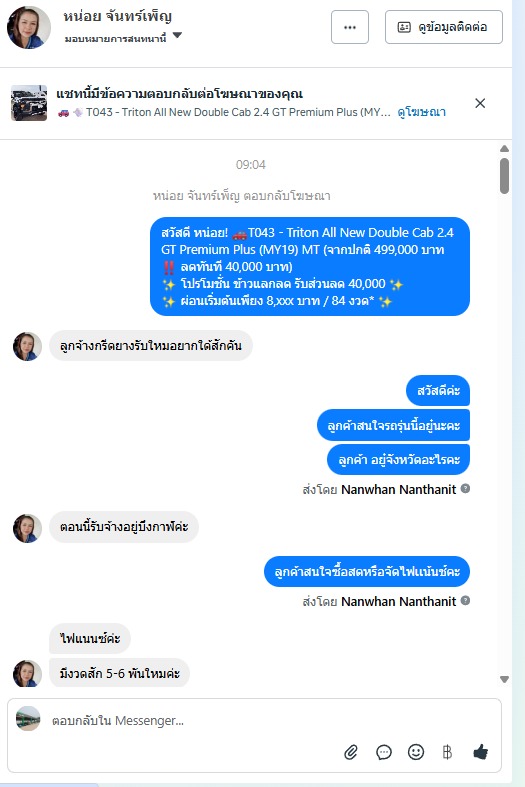Click the info icon beside first Nanwhan Nanthanit
The image size is (525, 787).
[x=465, y=488]
